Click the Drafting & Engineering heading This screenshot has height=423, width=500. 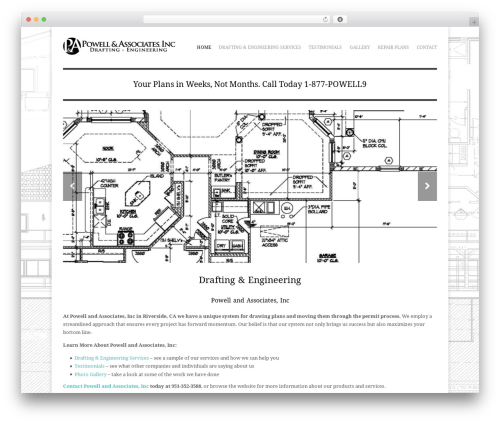(x=250, y=280)
